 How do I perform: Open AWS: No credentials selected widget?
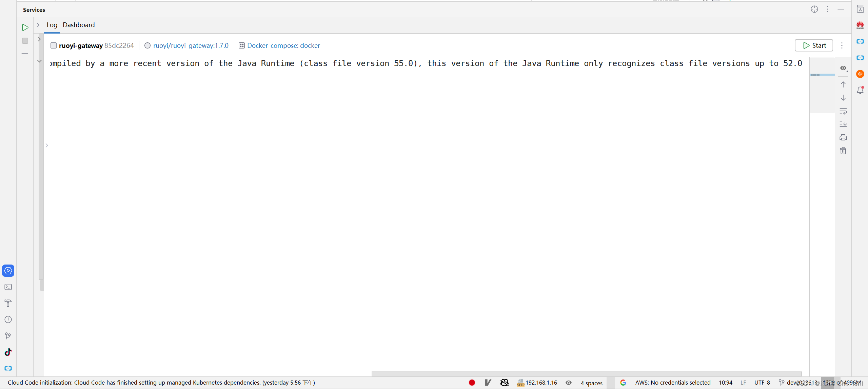pos(673,383)
